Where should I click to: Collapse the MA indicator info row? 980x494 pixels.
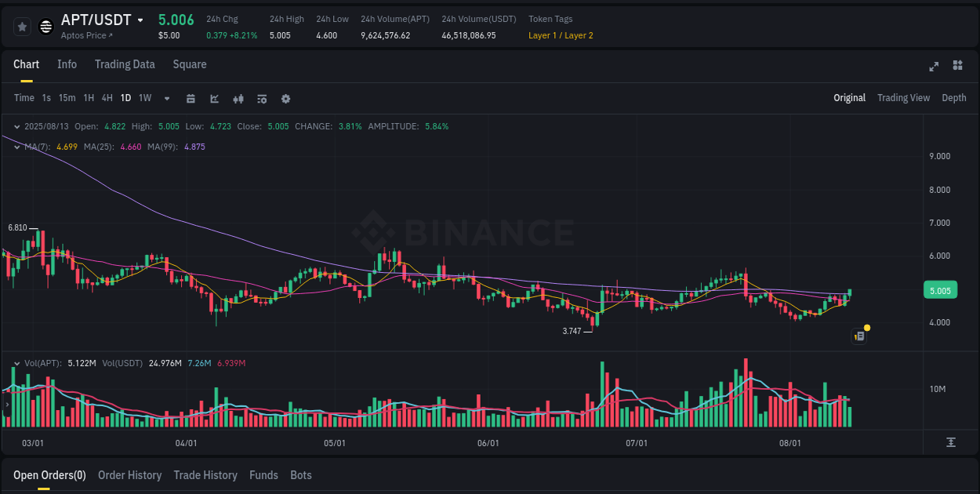(x=16, y=147)
